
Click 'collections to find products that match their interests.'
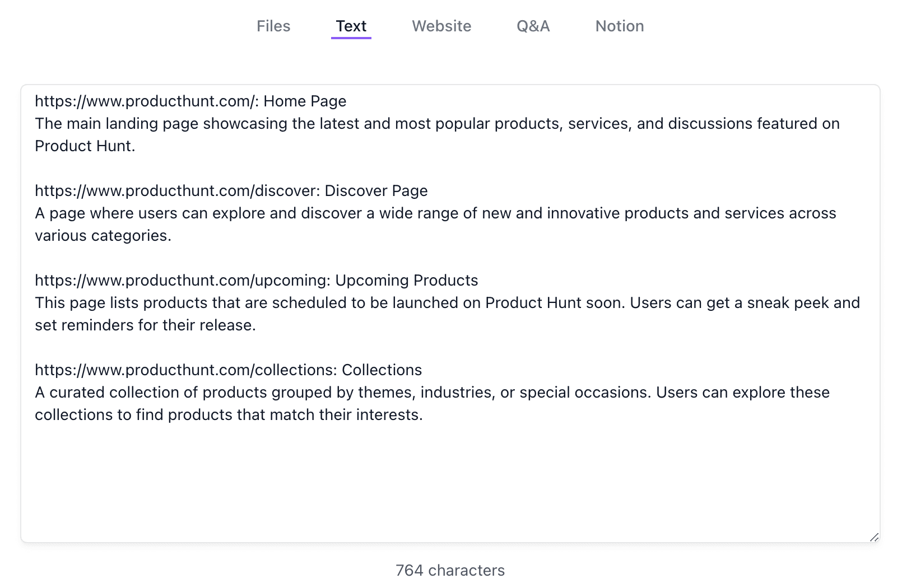tap(229, 414)
